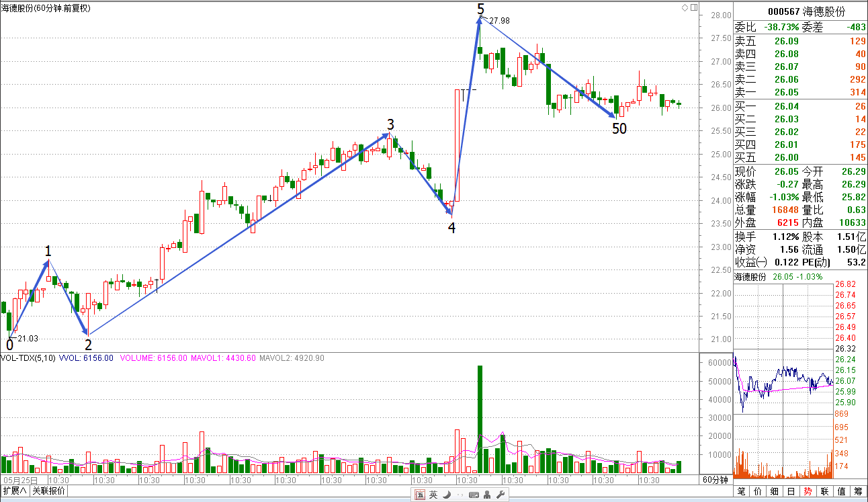868x502 pixels.
Task: Click the 今开 26.29 value
Action: (853, 171)
